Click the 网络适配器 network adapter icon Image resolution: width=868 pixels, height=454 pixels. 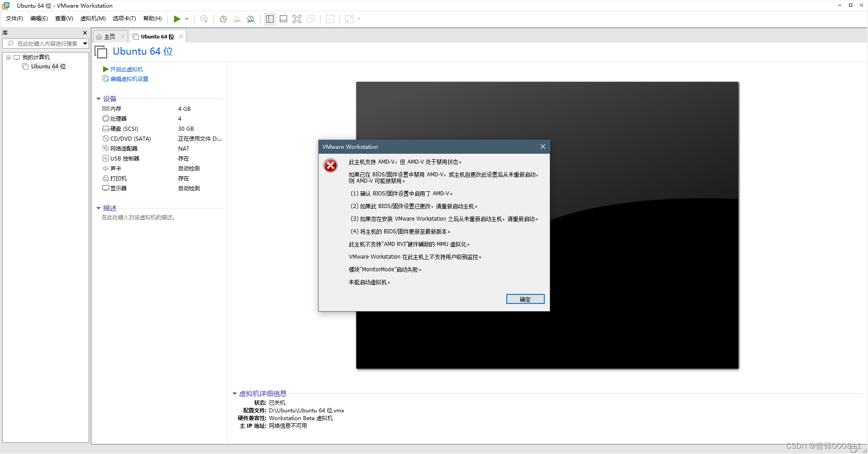pyautogui.click(x=106, y=148)
